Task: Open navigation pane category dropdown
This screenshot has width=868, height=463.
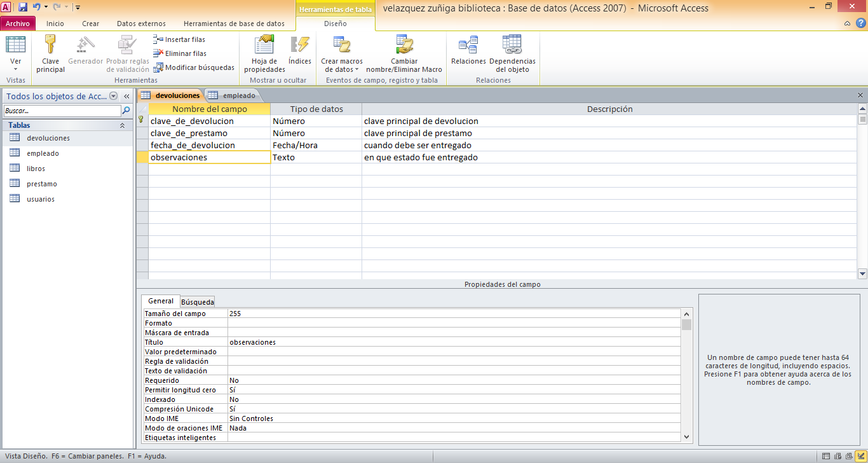Action: (114, 96)
